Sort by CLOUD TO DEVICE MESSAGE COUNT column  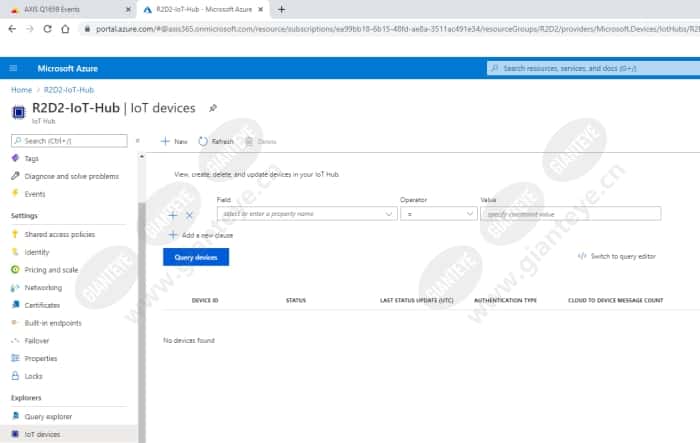616,301
